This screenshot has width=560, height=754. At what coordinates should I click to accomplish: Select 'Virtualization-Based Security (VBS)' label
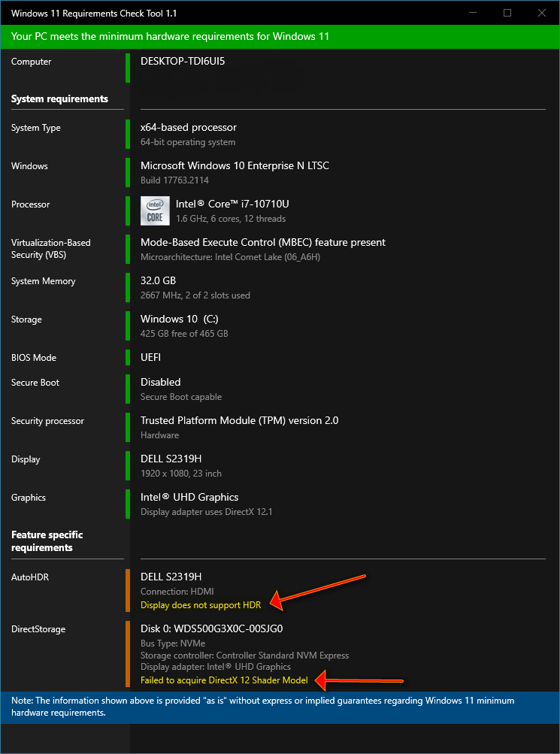pos(50,249)
